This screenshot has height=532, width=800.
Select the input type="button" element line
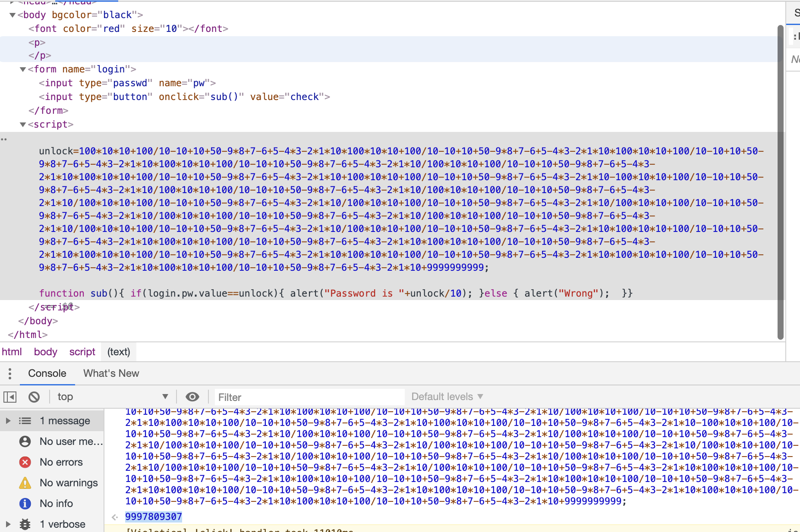click(184, 97)
